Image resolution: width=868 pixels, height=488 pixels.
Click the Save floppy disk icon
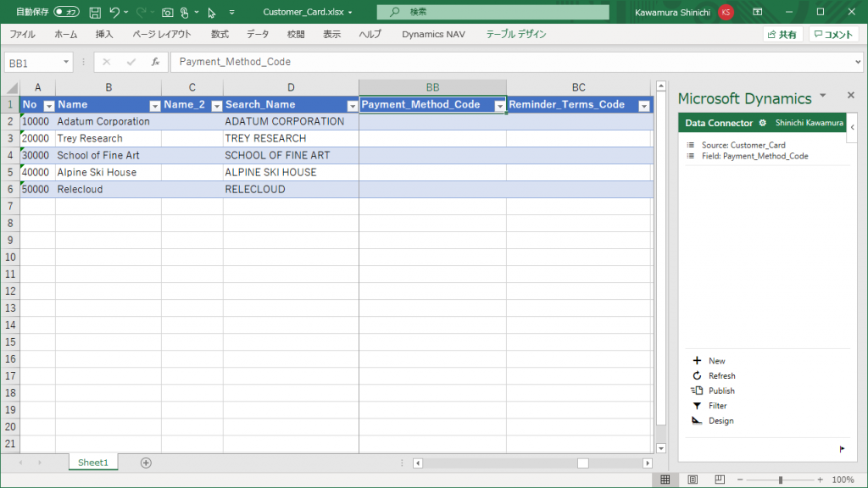[95, 12]
